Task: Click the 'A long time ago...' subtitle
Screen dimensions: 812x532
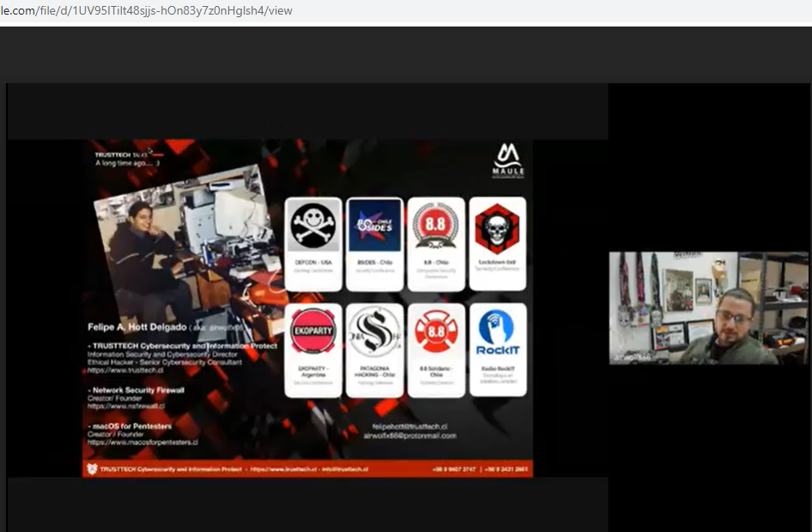Action: 127,163
